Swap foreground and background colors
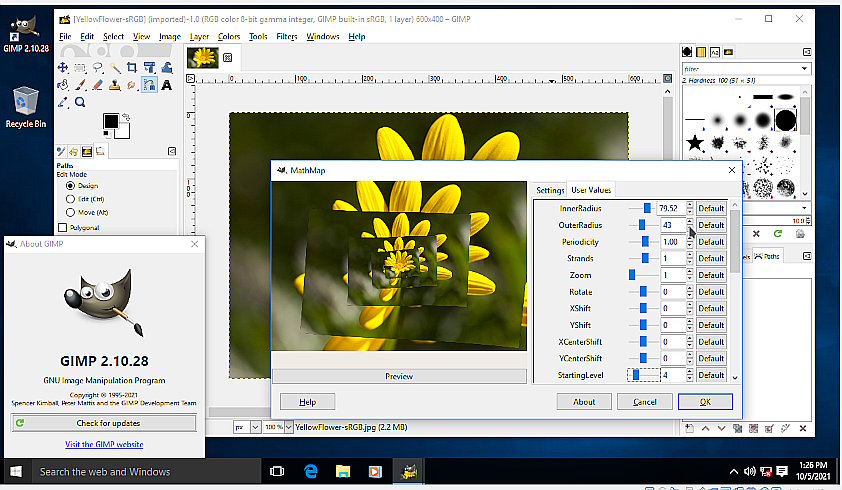The image size is (842, 490). (125, 116)
